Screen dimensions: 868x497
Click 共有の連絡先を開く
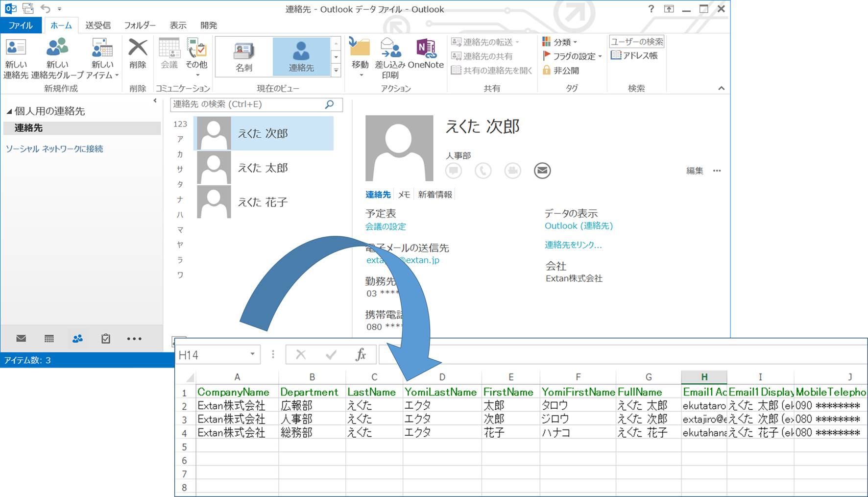491,71
